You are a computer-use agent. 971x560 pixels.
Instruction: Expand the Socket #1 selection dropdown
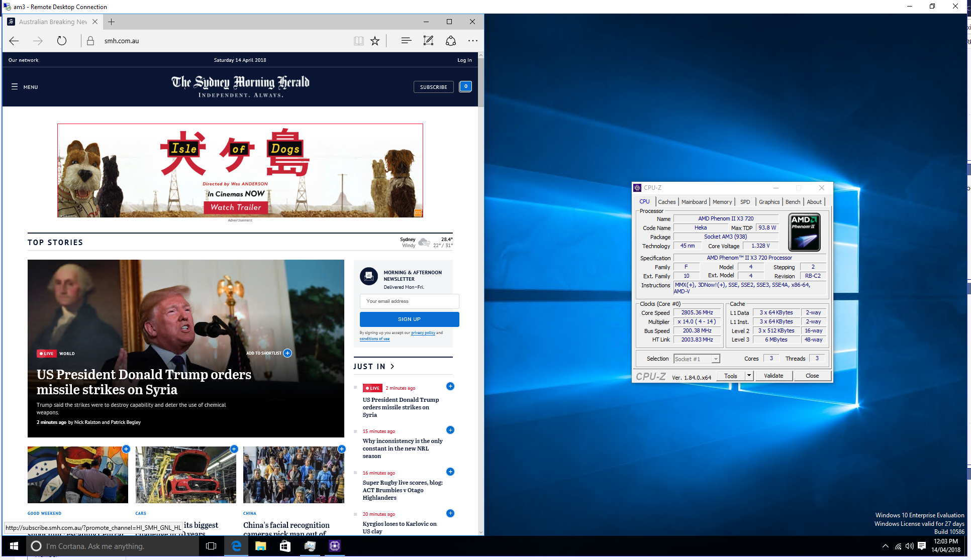[716, 359]
